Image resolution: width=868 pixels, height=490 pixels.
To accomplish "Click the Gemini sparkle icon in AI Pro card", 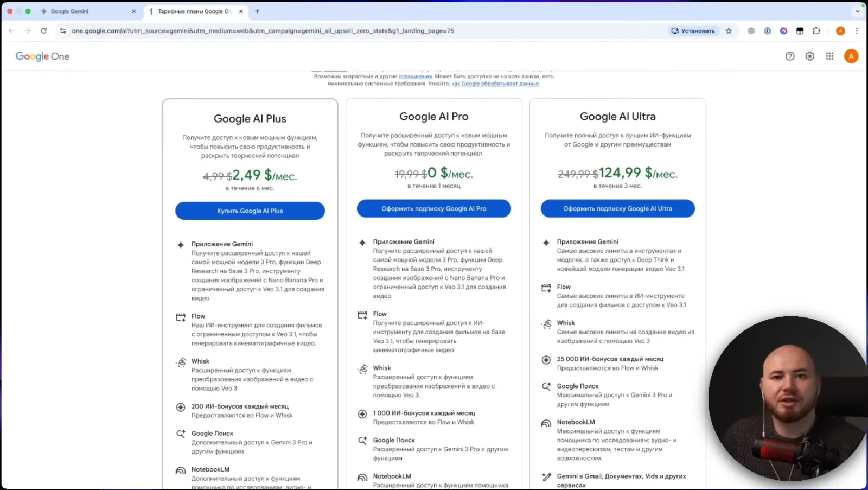I will [x=362, y=243].
